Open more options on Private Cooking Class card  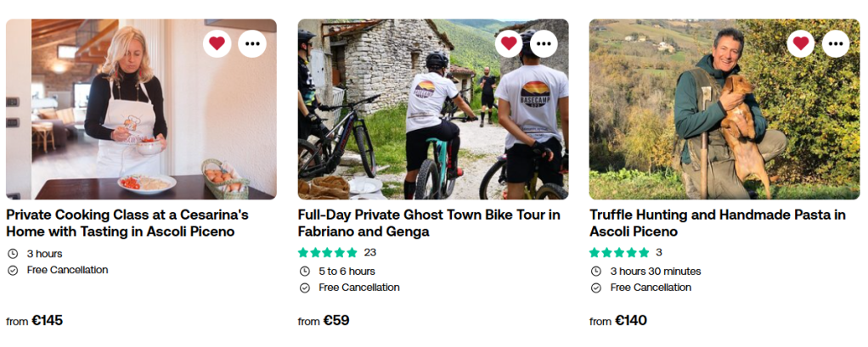tap(252, 43)
